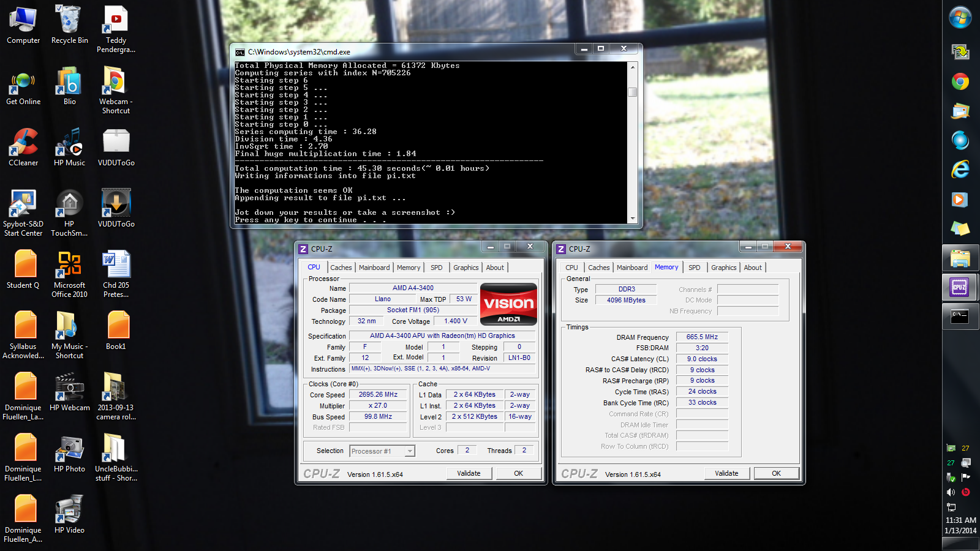Viewport: 980px width, 551px height.
Task: Select the HP TouchSm... shortcut
Action: click(x=69, y=212)
